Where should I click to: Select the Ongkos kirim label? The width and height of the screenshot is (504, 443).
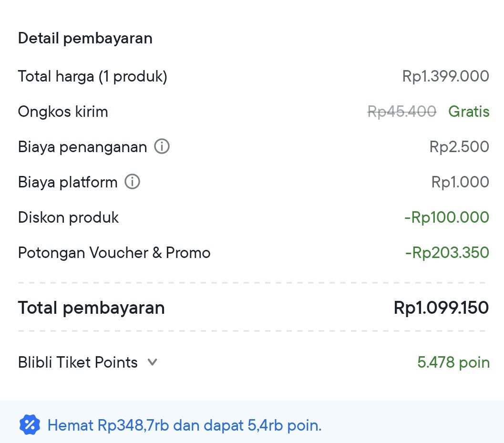pyautogui.click(x=63, y=112)
